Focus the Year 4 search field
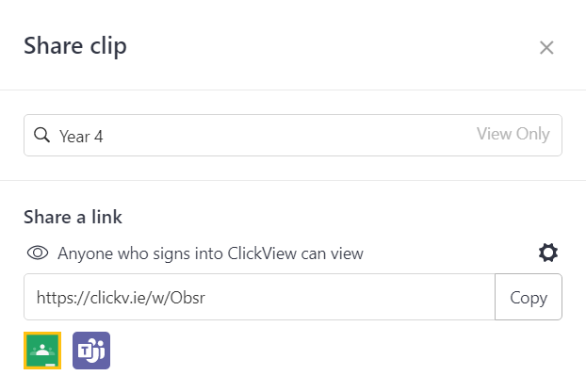 (293, 136)
